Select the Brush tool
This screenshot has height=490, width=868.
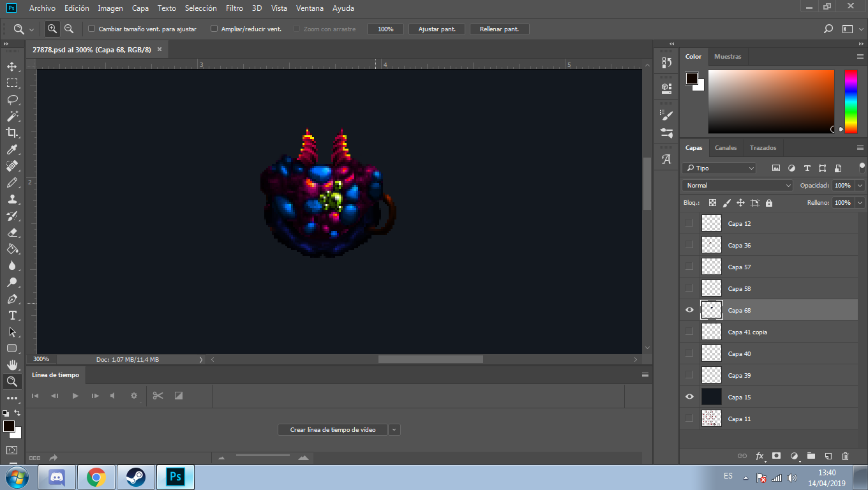point(12,182)
